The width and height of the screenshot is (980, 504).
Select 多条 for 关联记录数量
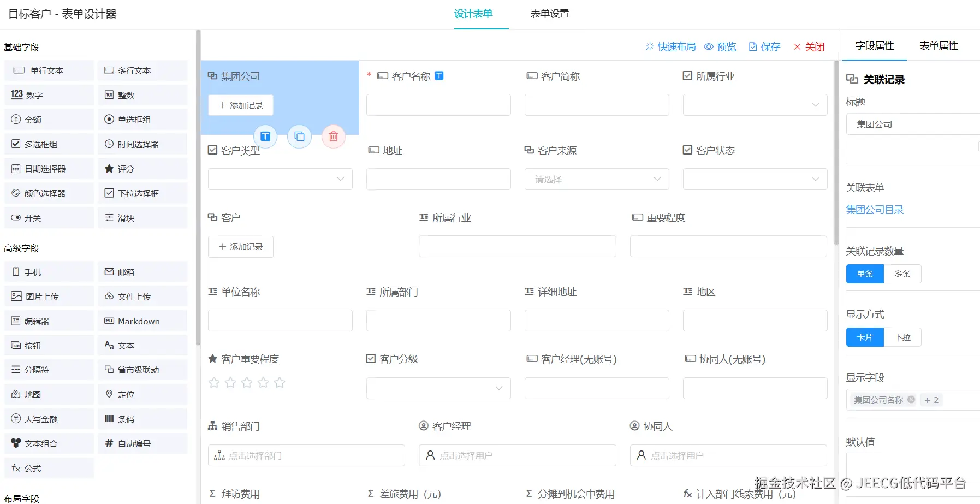[x=902, y=274]
